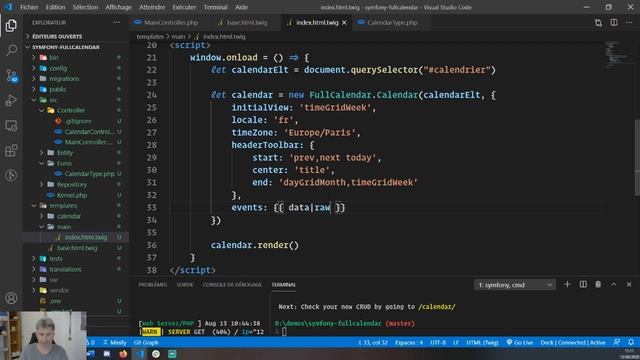Click Chrome icon in Windows taskbar
This screenshot has width=640, height=360.
[156, 354]
